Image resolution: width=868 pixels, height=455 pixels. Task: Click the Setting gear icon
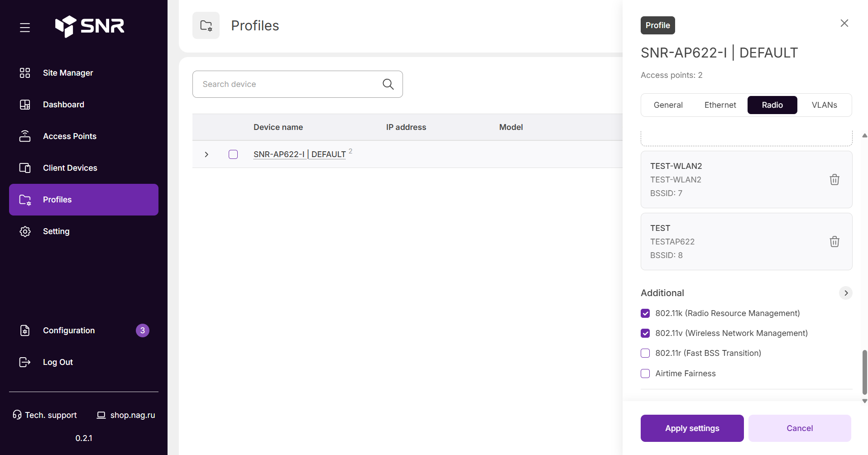(x=25, y=231)
